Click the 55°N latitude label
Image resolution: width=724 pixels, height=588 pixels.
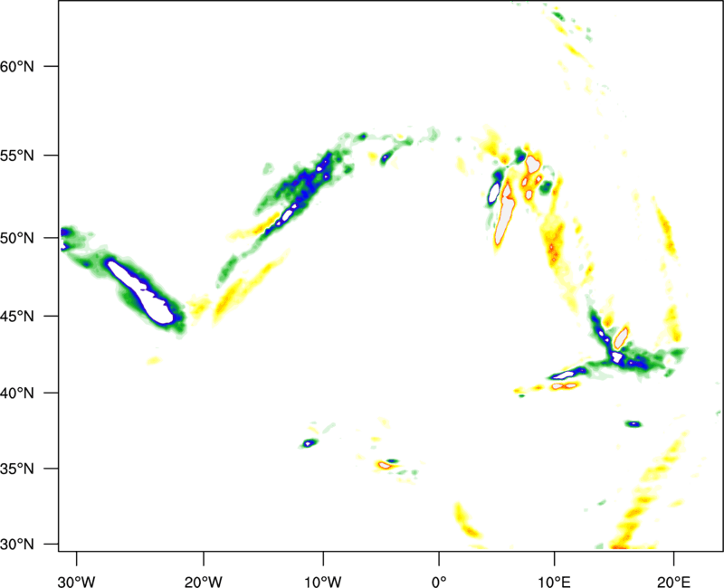(x=17, y=156)
